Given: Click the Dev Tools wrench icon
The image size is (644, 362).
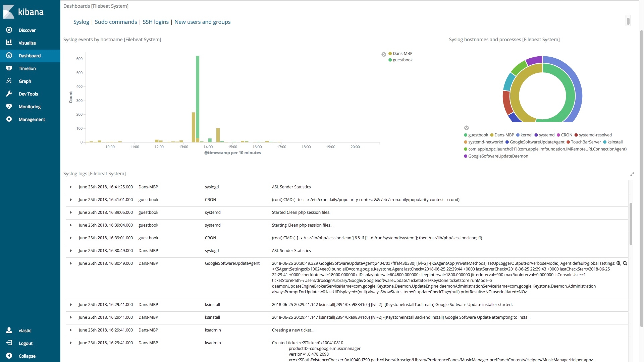Looking at the screenshot, I should tap(9, 94).
